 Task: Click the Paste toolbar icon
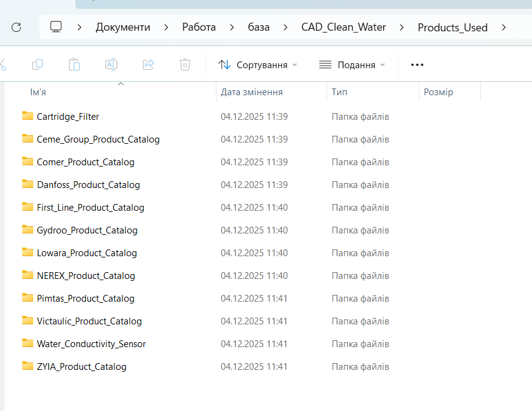click(74, 65)
